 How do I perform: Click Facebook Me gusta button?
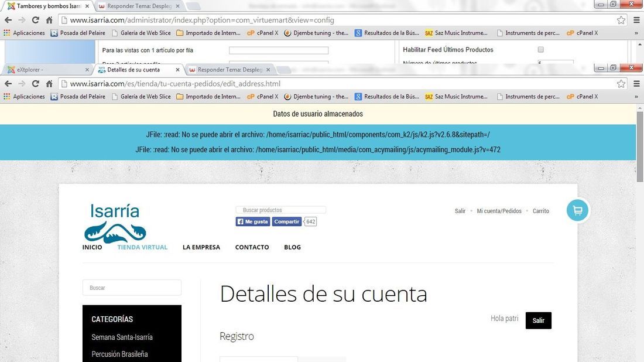(252, 221)
